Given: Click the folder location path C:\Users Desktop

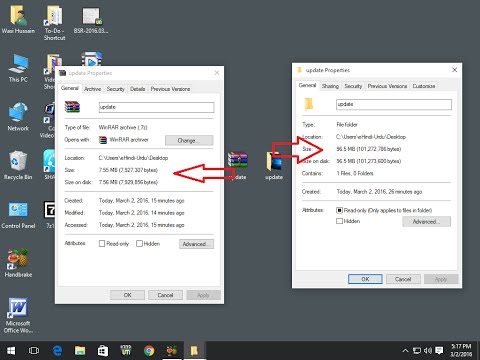Looking at the screenshot, I should tap(371, 137).
